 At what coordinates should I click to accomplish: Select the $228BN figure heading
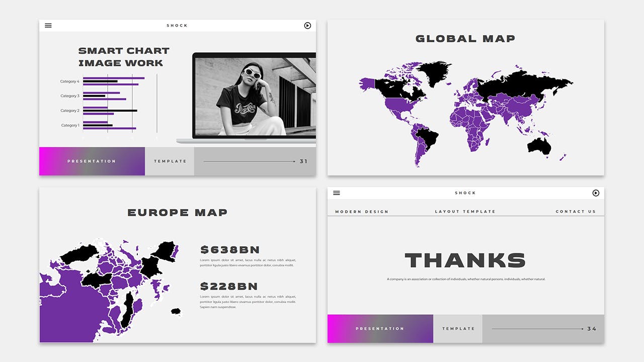(229, 287)
